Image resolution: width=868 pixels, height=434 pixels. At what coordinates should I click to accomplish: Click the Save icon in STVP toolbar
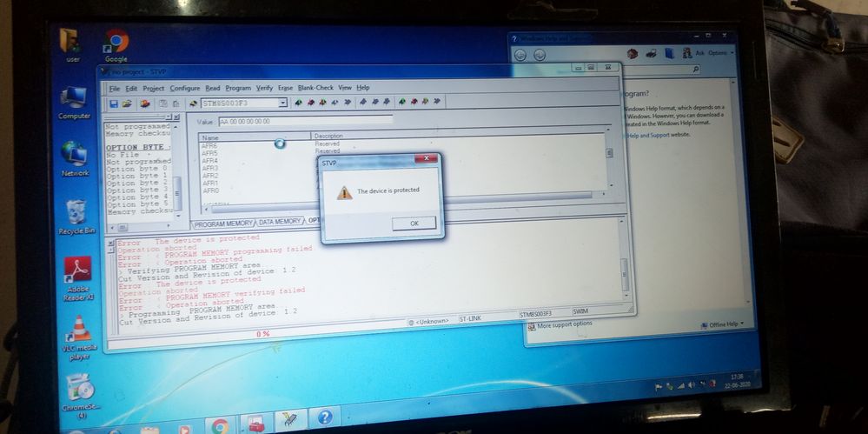(x=114, y=103)
